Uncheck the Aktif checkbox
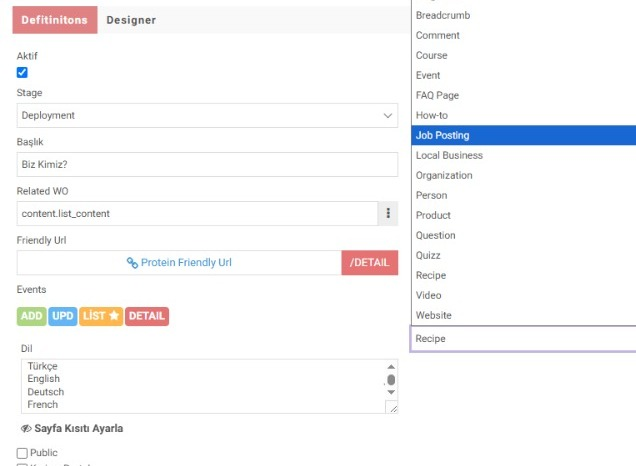The image size is (636, 466). (22, 72)
